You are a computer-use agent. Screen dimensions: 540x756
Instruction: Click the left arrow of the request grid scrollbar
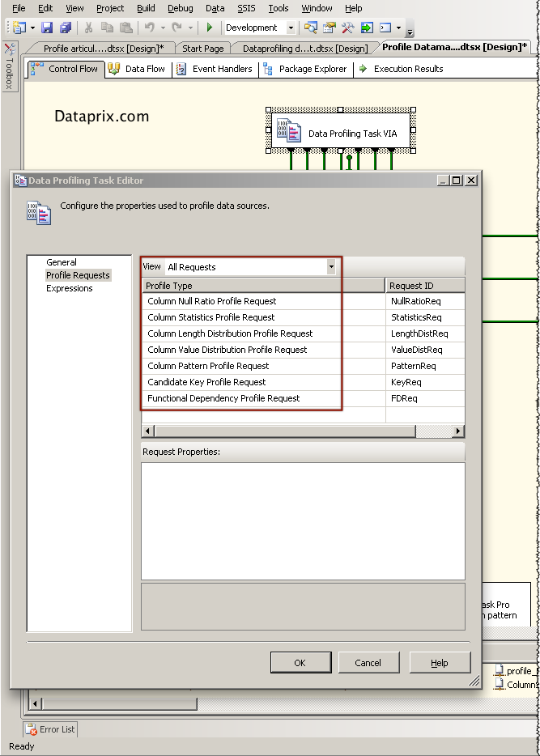point(148,431)
